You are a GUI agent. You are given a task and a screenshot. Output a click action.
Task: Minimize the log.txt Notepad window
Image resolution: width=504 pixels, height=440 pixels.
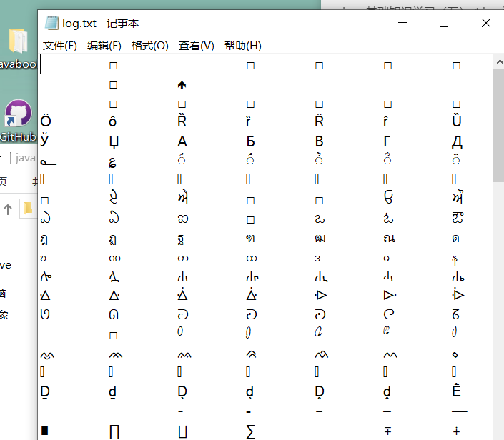pyautogui.click(x=402, y=23)
